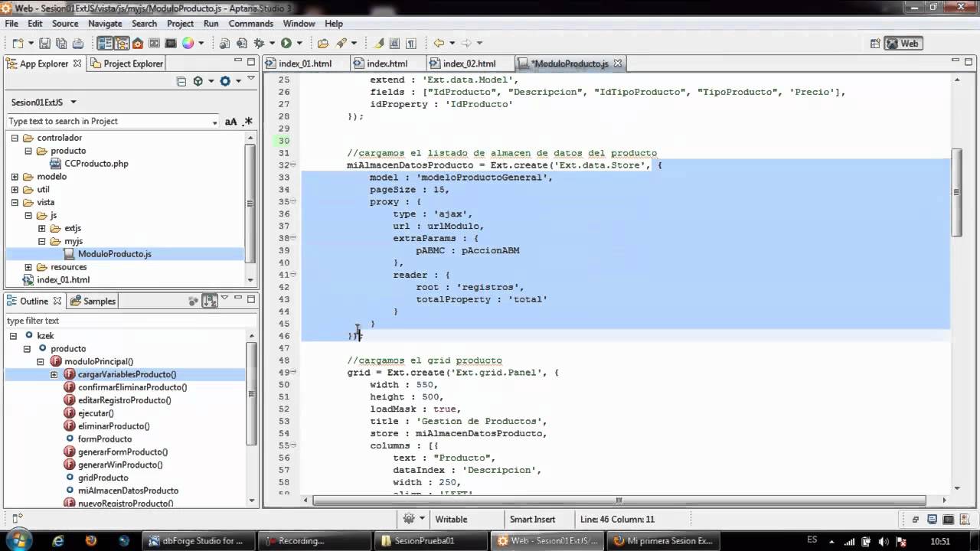Expand the extjs folder

41,228
